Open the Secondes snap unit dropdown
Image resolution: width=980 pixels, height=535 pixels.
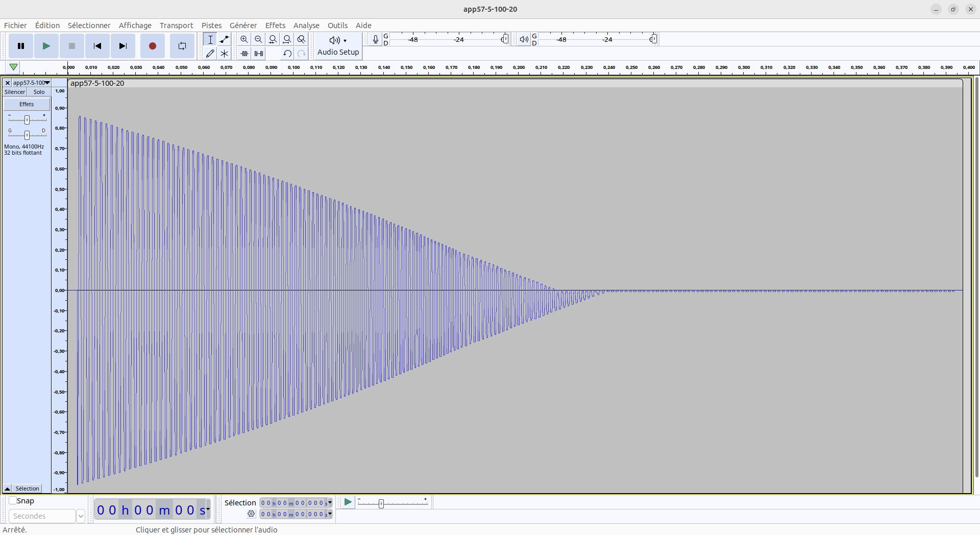(80, 516)
